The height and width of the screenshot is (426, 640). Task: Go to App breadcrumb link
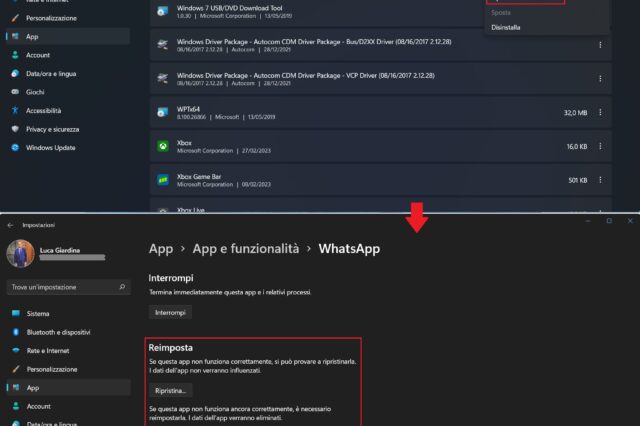tap(161, 248)
